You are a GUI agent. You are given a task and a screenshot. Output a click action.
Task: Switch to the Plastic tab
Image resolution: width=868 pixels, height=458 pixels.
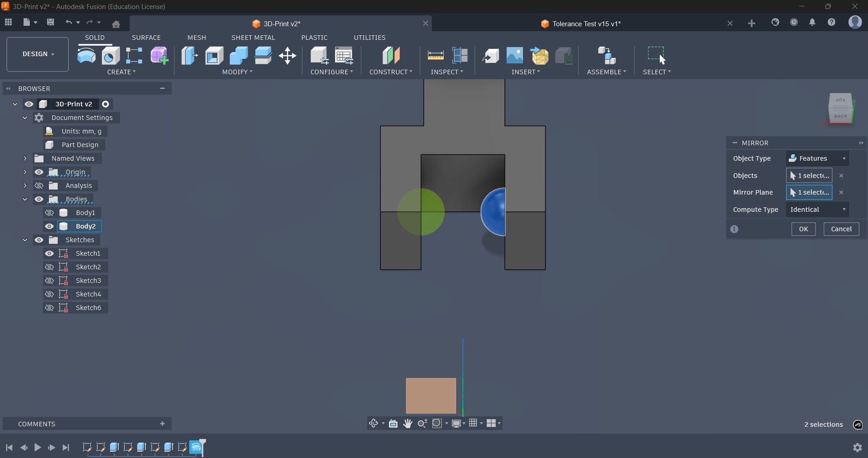314,38
